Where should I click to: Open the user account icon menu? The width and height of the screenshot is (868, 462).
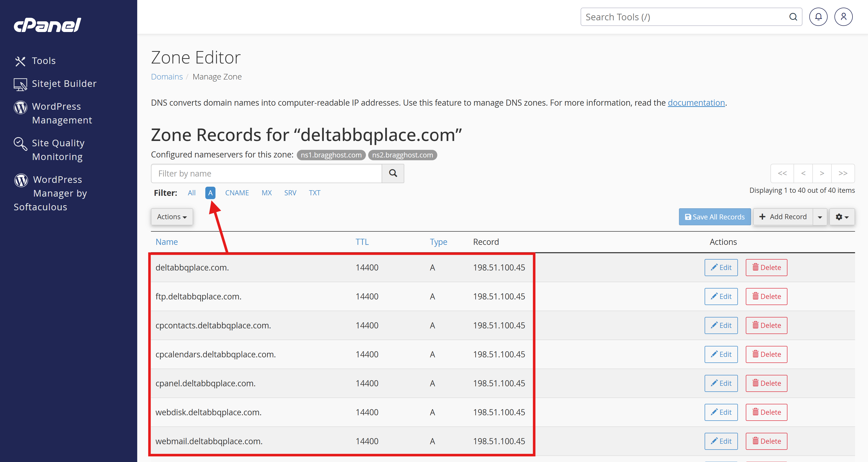[x=843, y=17]
